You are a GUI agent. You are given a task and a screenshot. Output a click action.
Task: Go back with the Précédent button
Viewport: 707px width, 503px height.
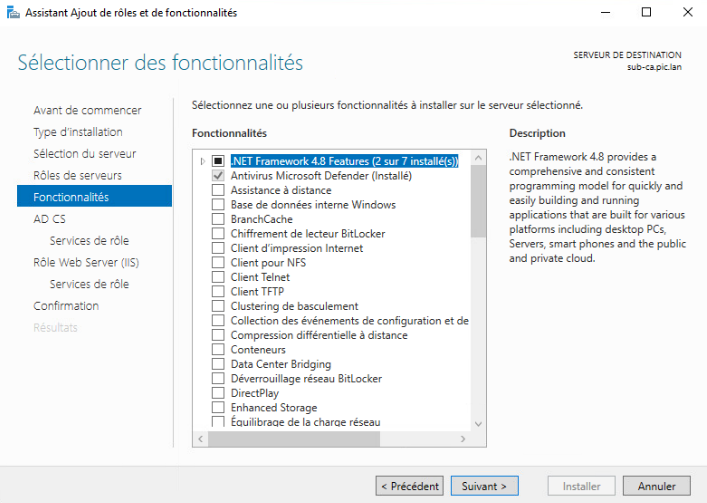pyautogui.click(x=409, y=486)
